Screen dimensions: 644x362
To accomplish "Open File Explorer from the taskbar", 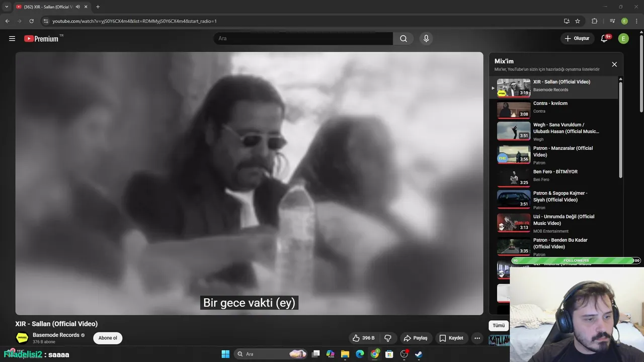I will [345, 354].
